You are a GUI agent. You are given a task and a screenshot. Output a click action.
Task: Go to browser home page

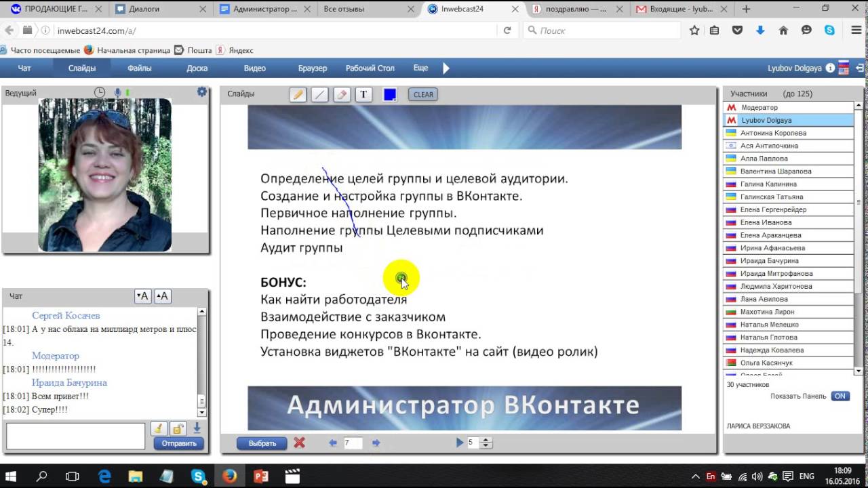click(x=783, y=30)
